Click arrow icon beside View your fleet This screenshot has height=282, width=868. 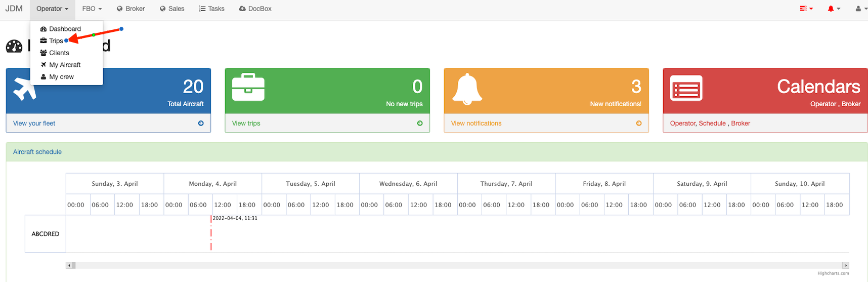tap(201, 123)
